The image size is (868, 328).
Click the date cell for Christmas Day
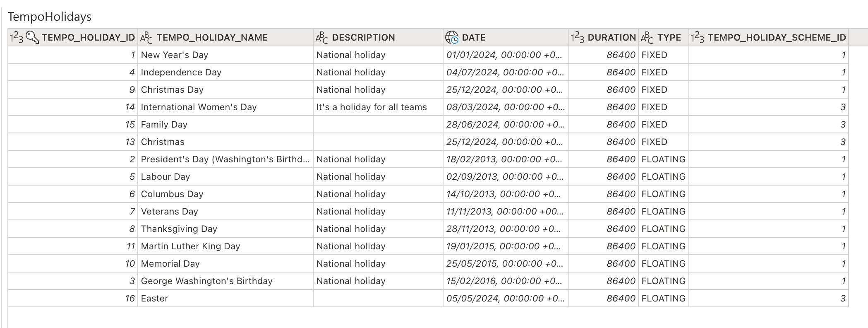(x=506, y=89)
